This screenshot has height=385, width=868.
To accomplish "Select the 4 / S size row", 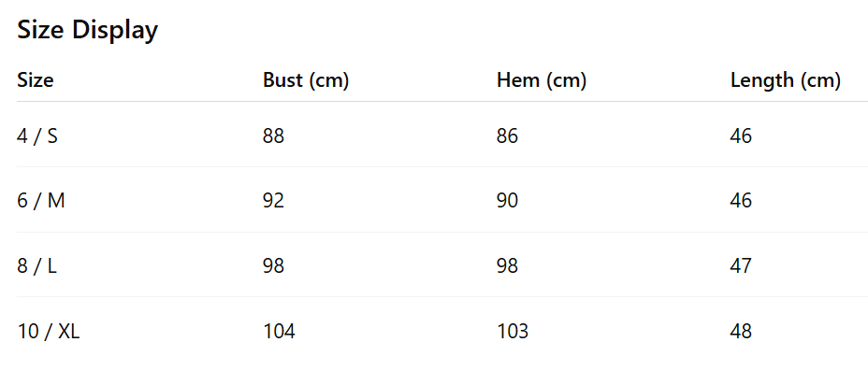I will (37, 135).
